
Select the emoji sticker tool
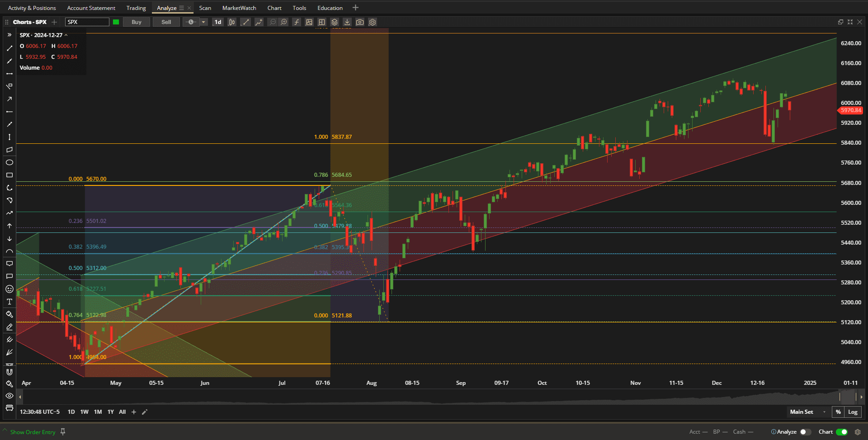tap(9, 289)
